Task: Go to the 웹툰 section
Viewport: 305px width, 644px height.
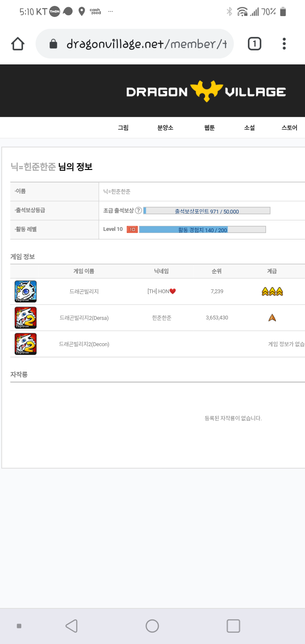Action: coord(209,128)
